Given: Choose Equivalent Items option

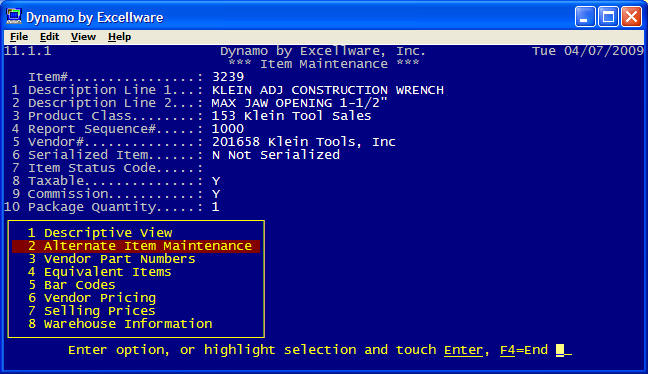Looking at the screenshot, I should [100, 272].
